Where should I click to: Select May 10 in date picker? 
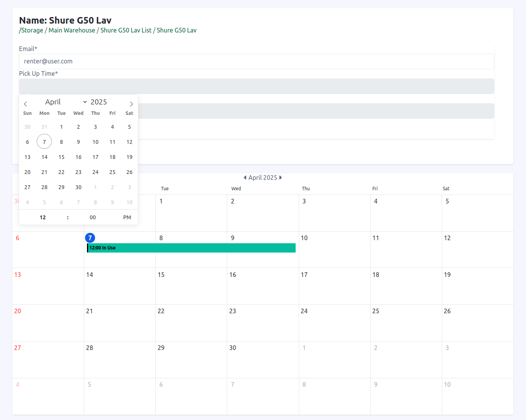(x=129, y=202)
